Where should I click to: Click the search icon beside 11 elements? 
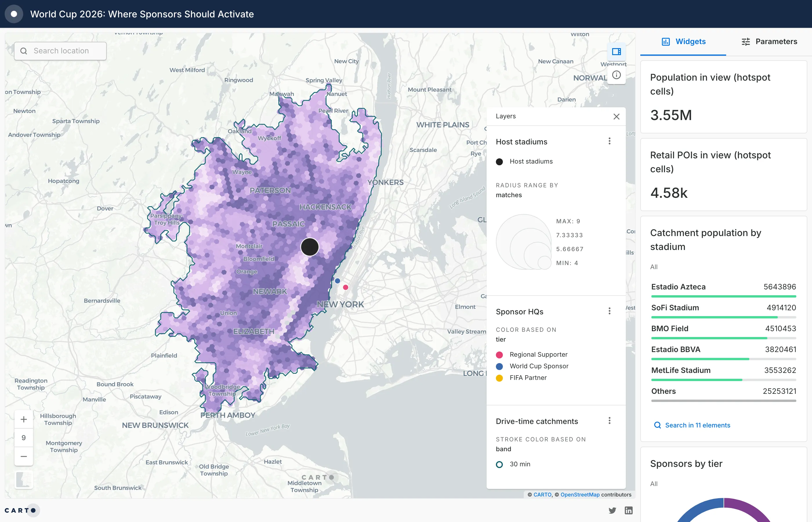[657, 425]
